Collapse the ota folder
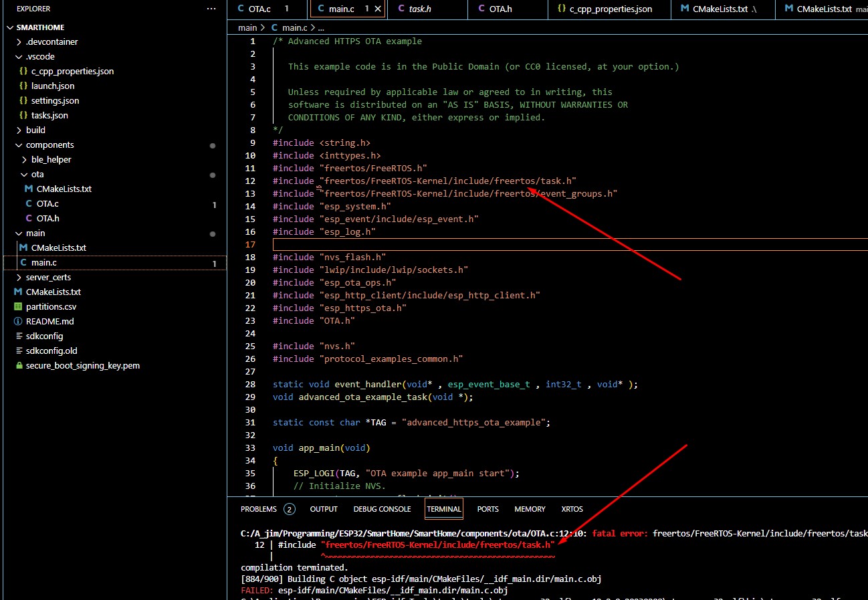 pyautogui.click(x=23, y=174)
